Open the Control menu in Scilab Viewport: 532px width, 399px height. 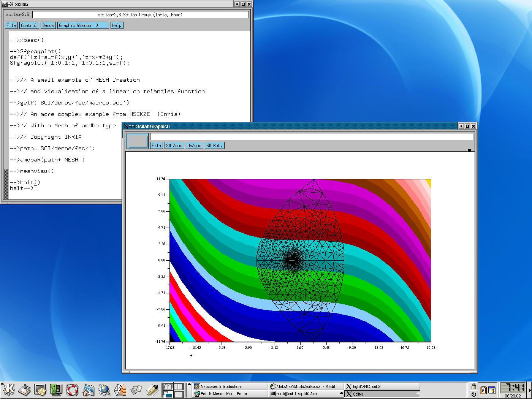click(29, 25)
